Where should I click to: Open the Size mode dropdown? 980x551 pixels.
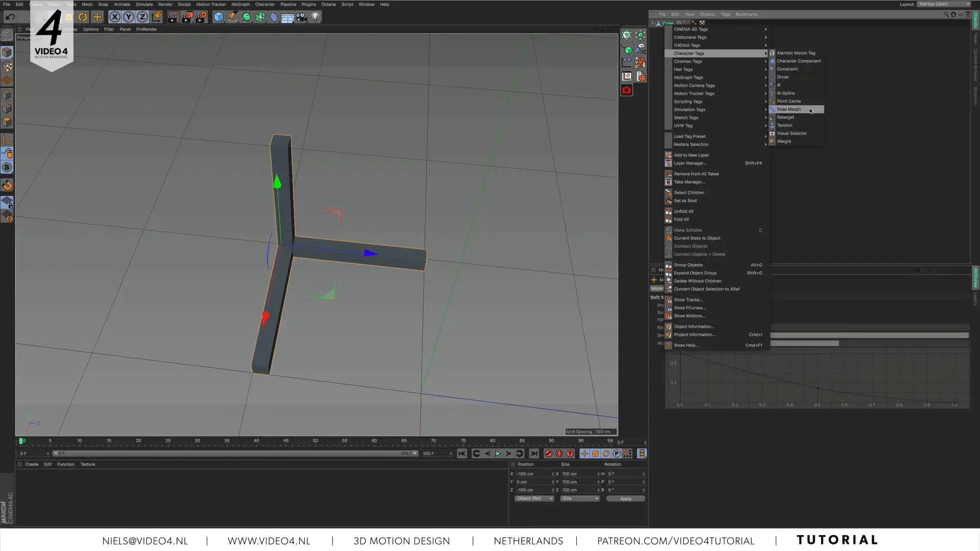coord(580,498)
